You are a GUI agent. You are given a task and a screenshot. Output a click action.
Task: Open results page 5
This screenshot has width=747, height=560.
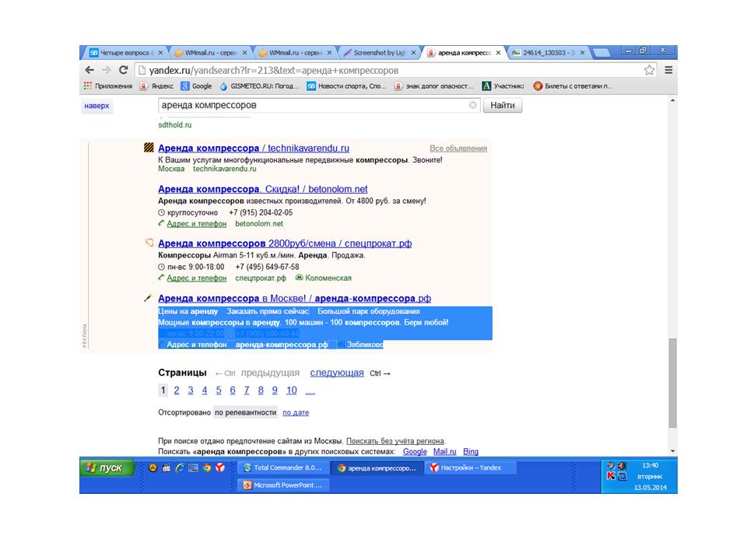[218, 390]
